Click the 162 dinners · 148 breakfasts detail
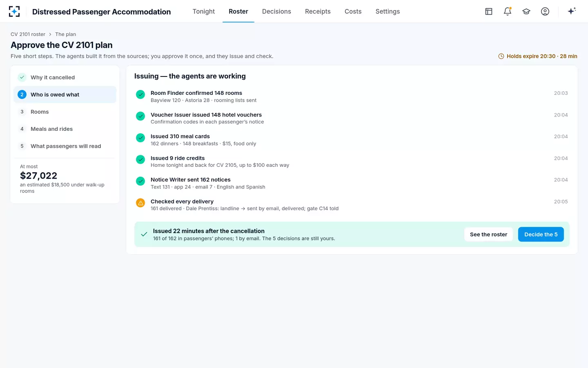The width and height of the screenshot is (588, 368). click(203, 144)
